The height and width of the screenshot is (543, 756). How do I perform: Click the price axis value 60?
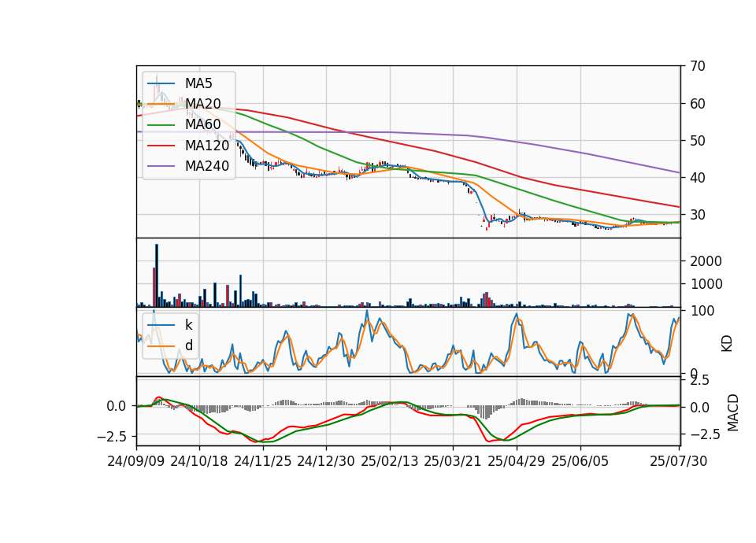[x=697, y=104]
